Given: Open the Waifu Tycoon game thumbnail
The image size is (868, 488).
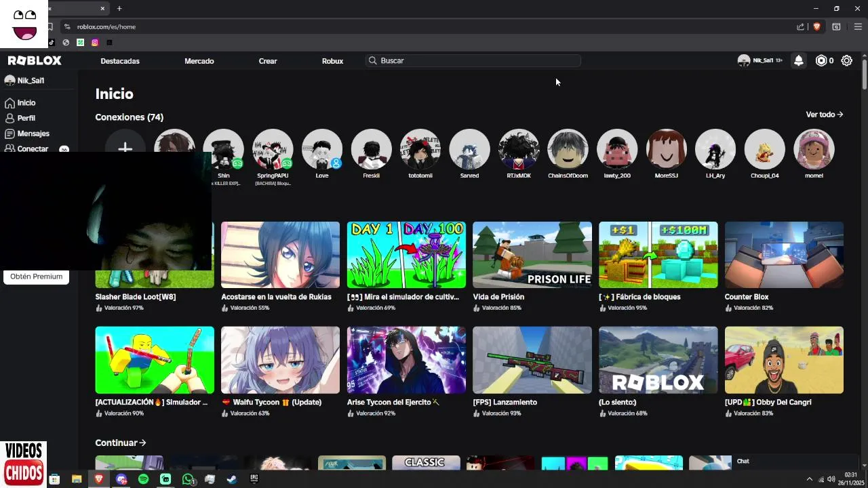Looking at the screenshot, I should click(280, 360).
